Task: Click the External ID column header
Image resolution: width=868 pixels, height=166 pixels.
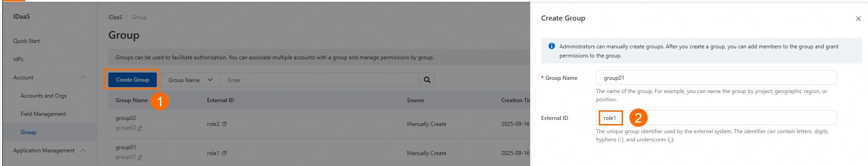Action: click(220, 100)
